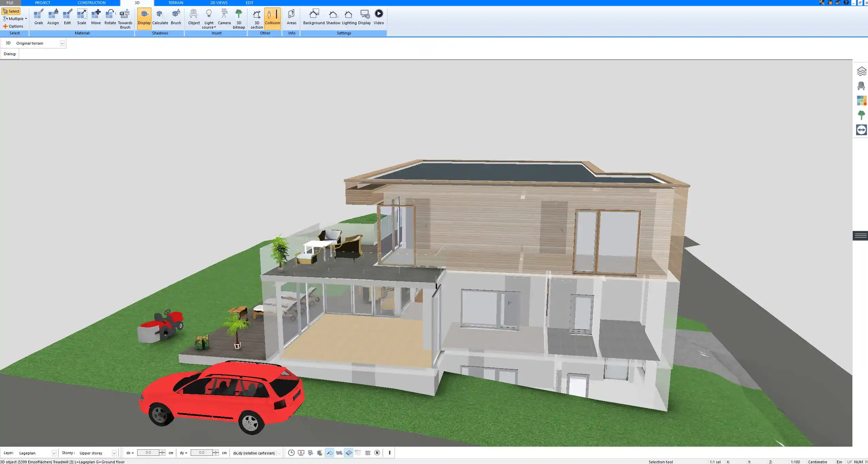Viewport: 868px width, 464px height.
Task: Open the Storey dropdown showing Upper storey
Action: click(113, 453)
